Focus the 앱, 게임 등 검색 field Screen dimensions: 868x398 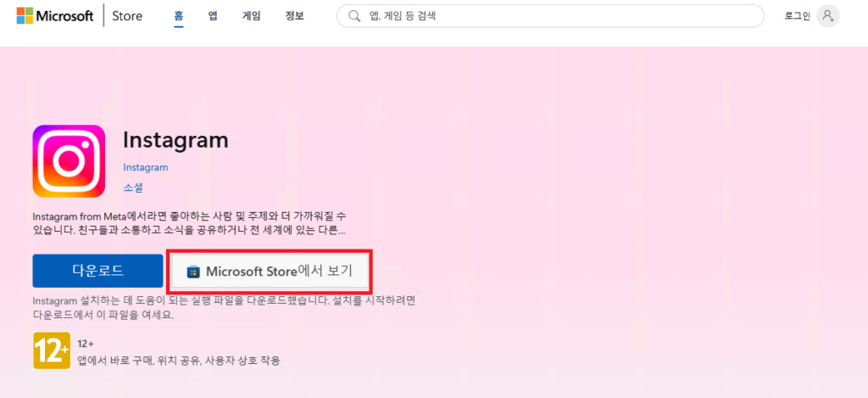pos(550,16)
